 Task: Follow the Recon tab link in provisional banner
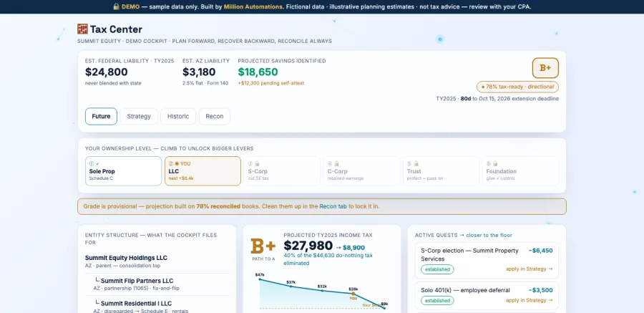(333, 206)
